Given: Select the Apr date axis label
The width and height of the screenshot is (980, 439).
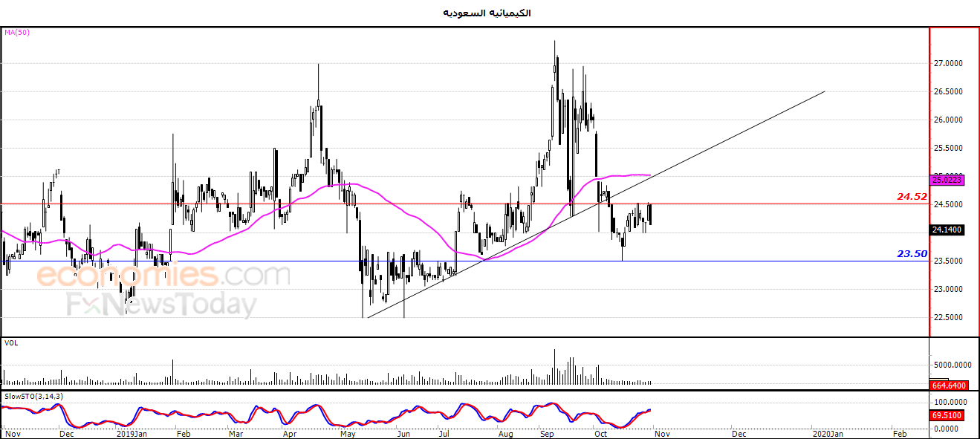Looking at the screenshot, I should coord(291,432).
